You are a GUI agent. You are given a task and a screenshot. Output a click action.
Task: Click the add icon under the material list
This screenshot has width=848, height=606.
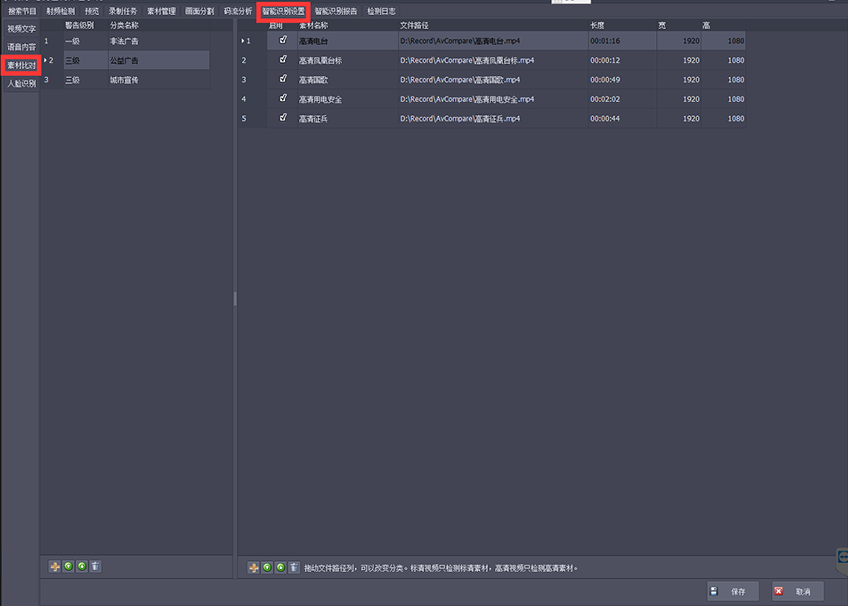pyautogui.click(x=254, y=568)
